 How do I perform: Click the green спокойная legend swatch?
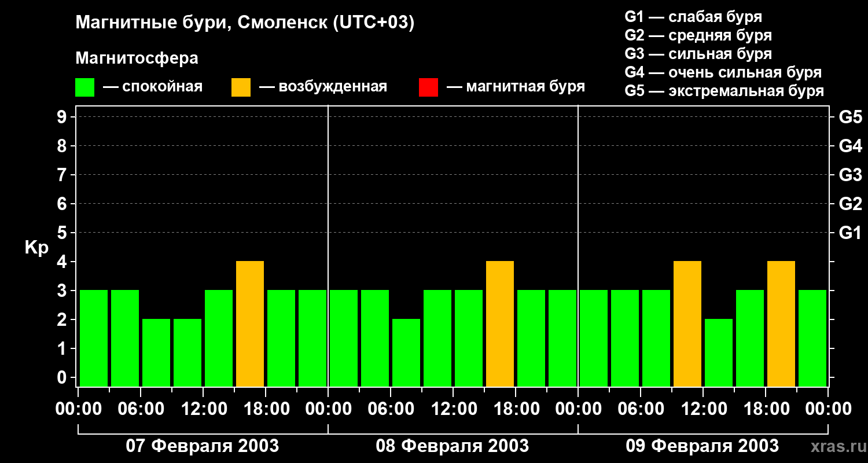point(85,87)
